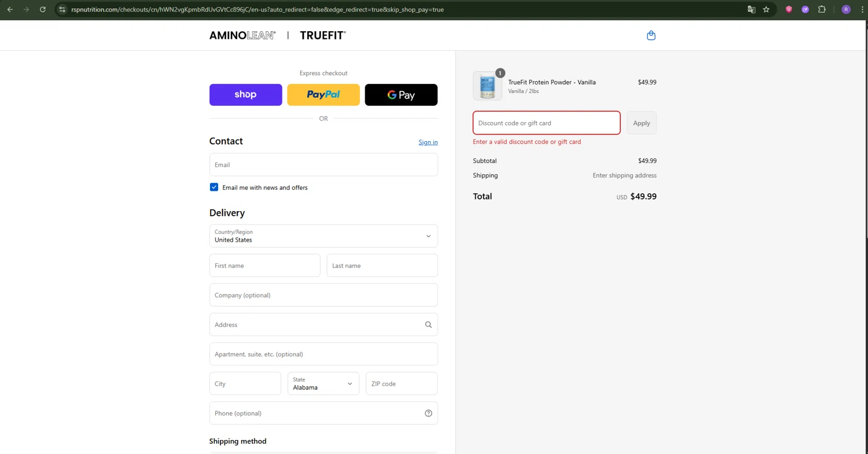Screen dimensions: 868x454
Task: Focus the Company (optional) field
Action: (323, 295)
